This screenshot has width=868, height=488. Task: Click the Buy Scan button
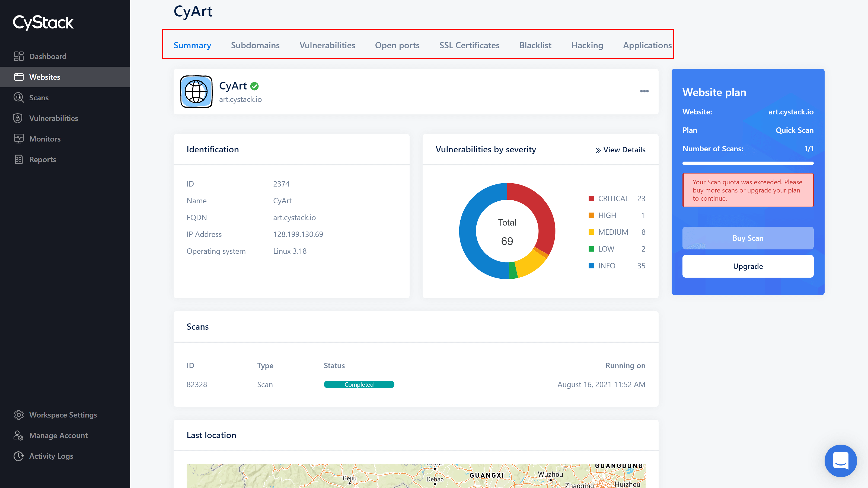click(x=748, y=238)
